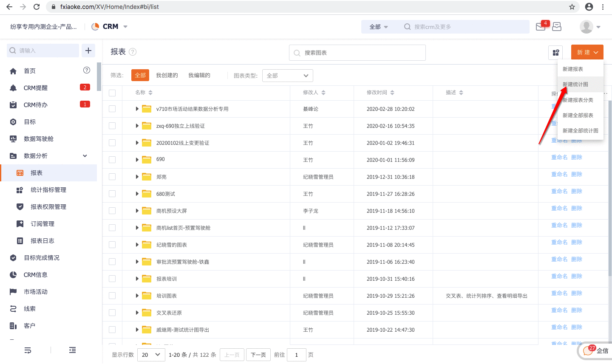This screenshot has width=612, height=364.
Task: Open the notifications mail icon with badge 4
Action: pyautogui.click(x=541, y=26)
